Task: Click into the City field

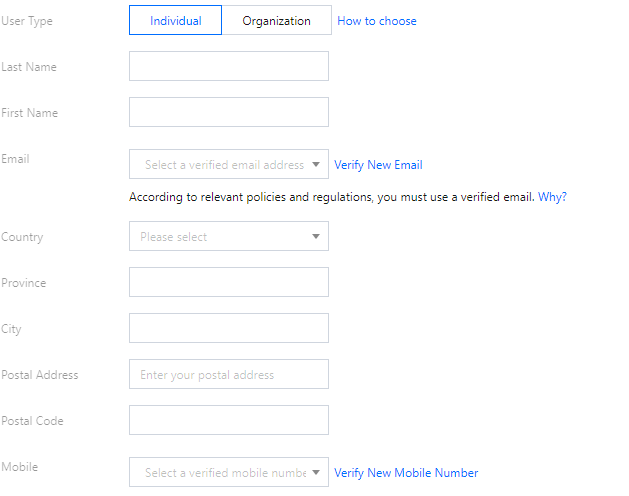Action: (229, 328)
